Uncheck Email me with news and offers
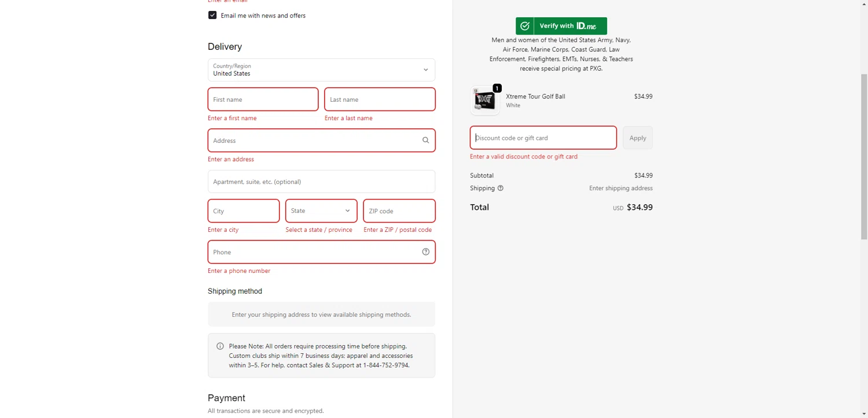This screenshot has width=868, height=418. (212, 16)
